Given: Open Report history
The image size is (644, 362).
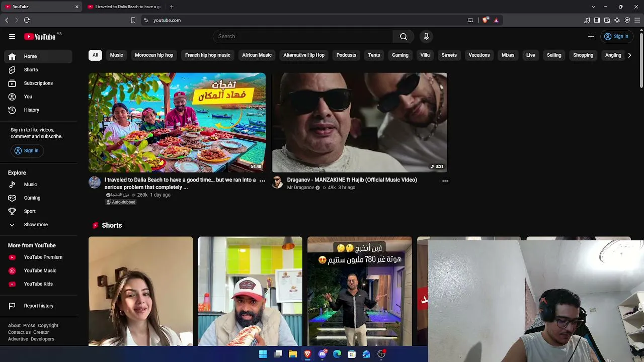Looking at the screenshot, I should [x=38, y=306].
